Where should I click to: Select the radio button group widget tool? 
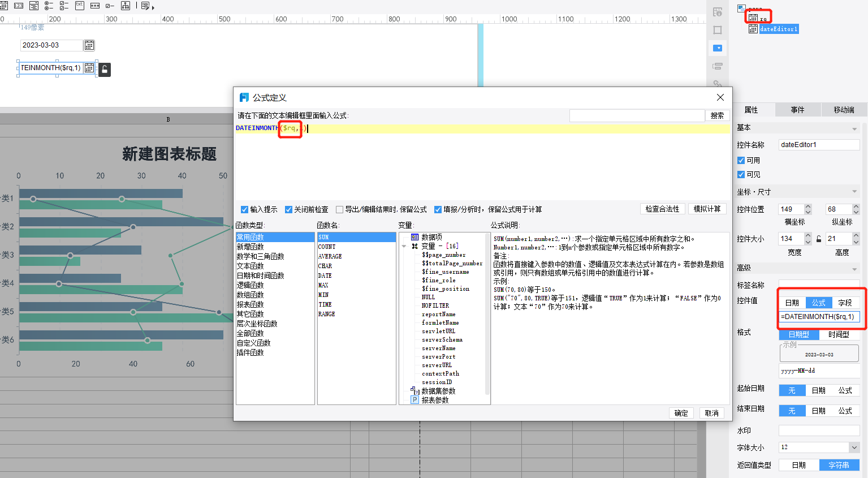(x=49, y=6)
